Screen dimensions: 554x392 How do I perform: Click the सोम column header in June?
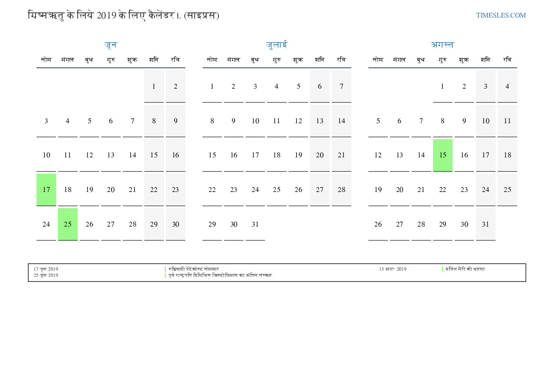[x=46, y=60]
